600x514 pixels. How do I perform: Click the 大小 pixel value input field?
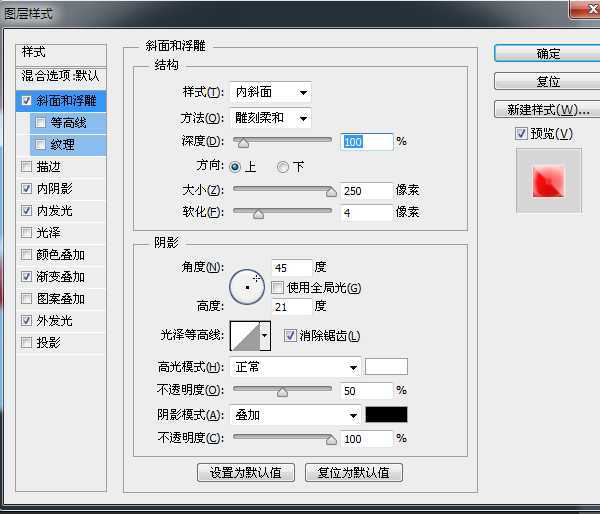366,190
